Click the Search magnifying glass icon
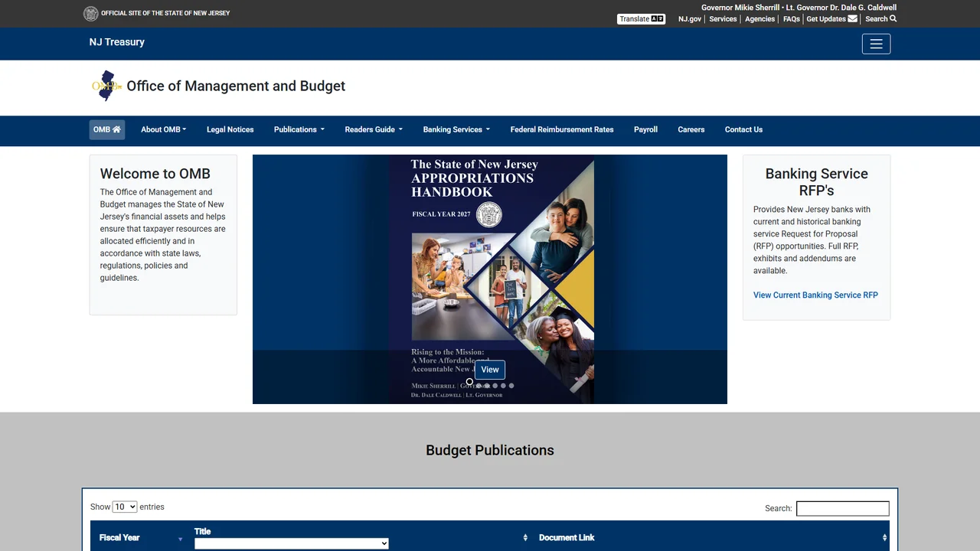Screen dimensions: 980x551 pyautogui.click(x=893, y=19)
